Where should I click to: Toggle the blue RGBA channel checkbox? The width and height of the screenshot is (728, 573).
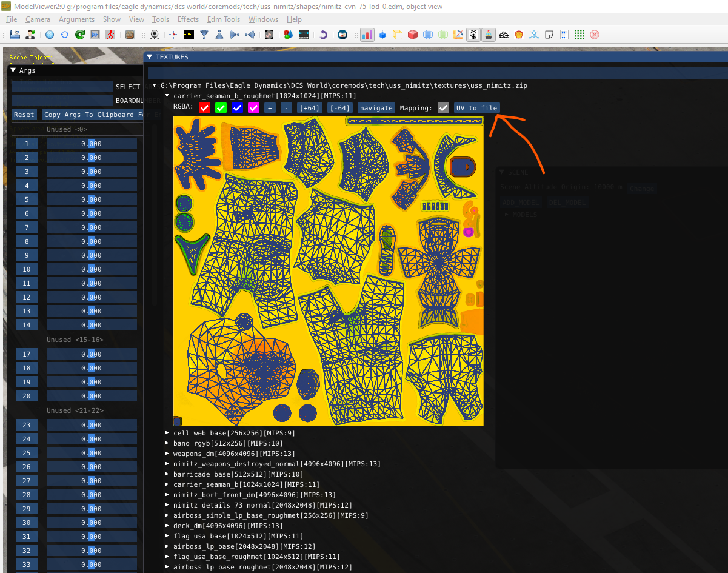237,108
